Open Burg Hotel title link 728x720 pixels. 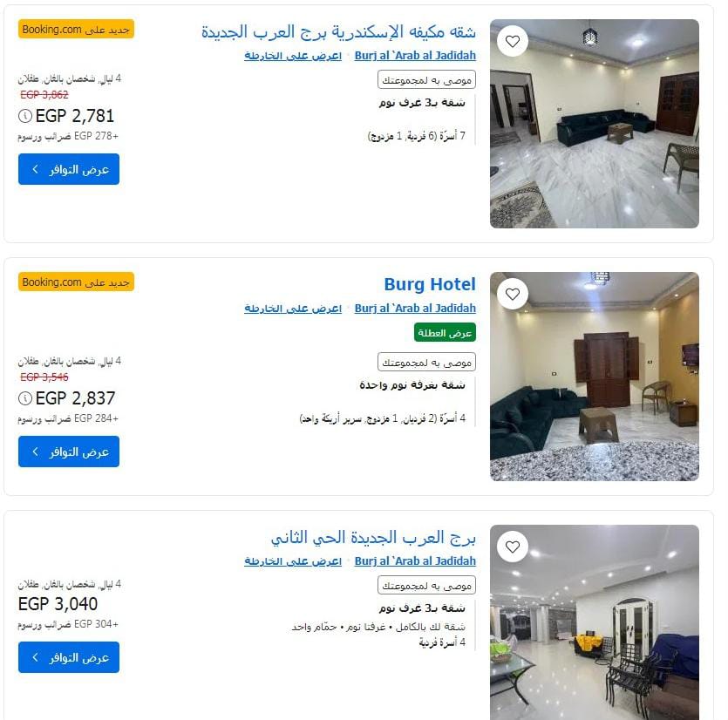[430, 284]
